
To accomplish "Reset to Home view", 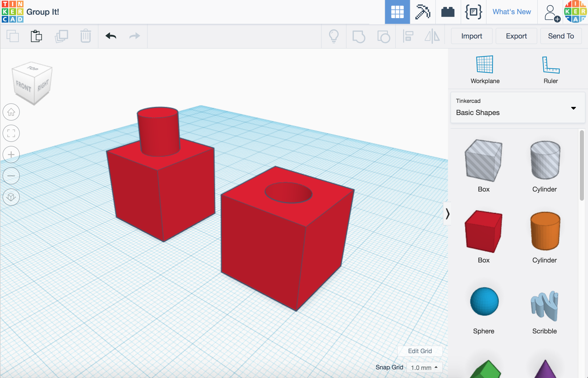I will pos(11,112).
